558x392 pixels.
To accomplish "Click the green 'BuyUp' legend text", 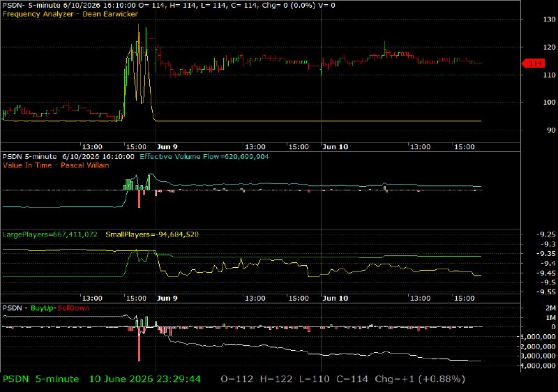I will coord(42,308).
